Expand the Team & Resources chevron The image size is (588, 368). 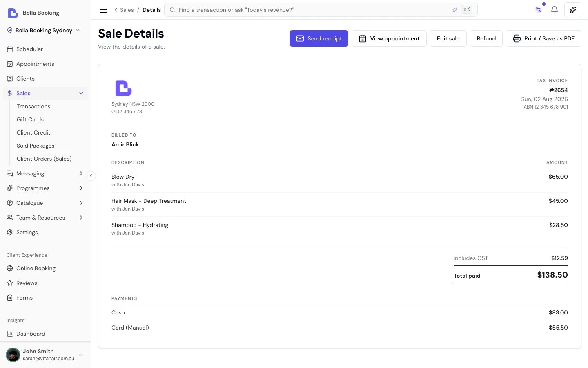(x=81, y=218)
